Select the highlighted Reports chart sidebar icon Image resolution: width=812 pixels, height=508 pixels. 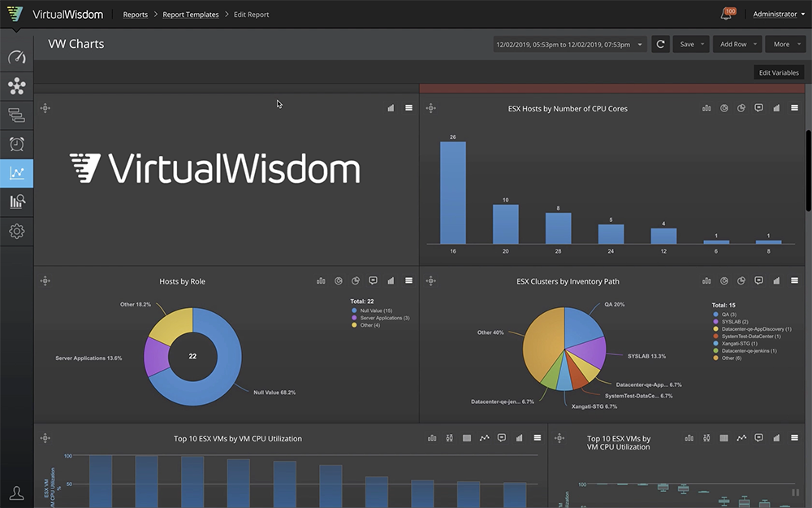[16, 173]
